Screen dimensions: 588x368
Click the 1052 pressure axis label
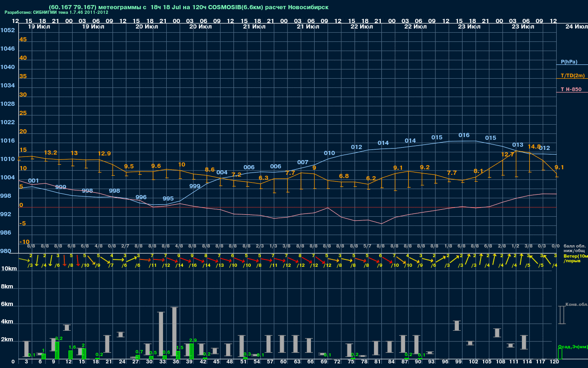click(x=7, y=30)
